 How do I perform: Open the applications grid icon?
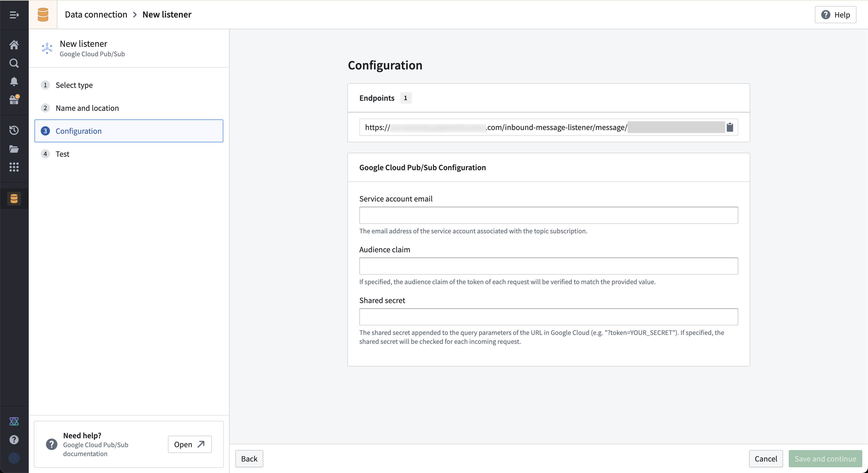14,167
